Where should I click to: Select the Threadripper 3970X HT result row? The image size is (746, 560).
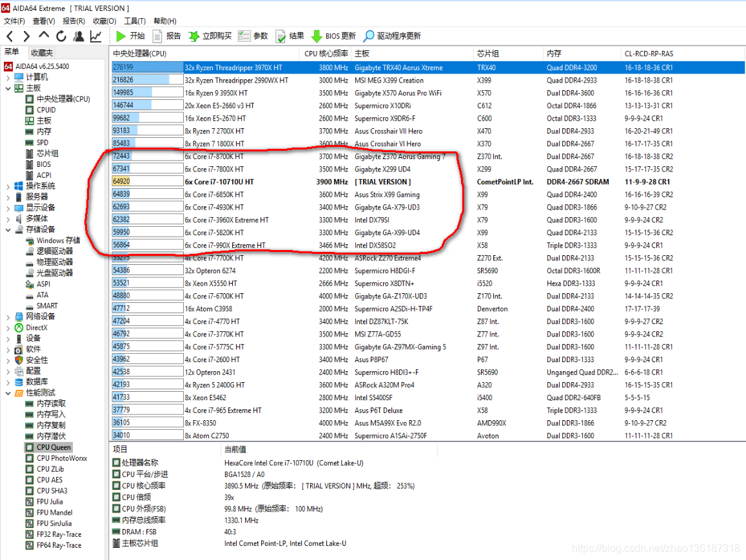(428, 68)
